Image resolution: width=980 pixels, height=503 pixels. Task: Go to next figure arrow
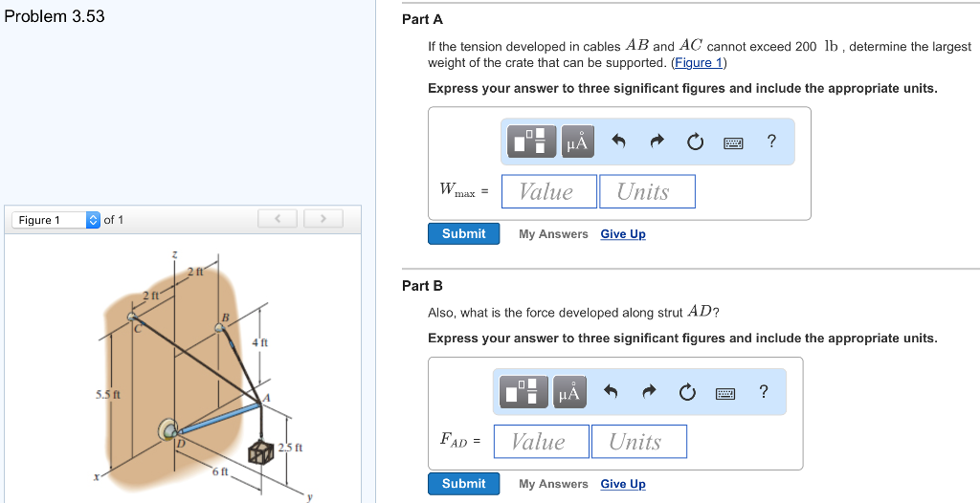[323, 219]
